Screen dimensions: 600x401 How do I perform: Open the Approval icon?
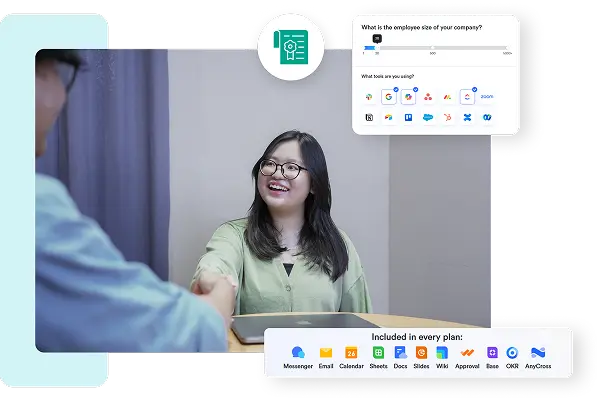tap(466, 353)
